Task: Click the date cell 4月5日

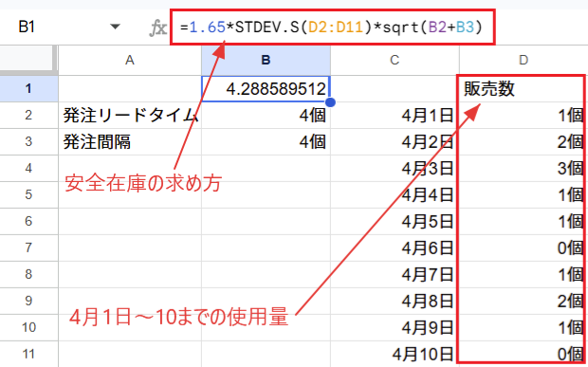Action: (x=395, y=222)
